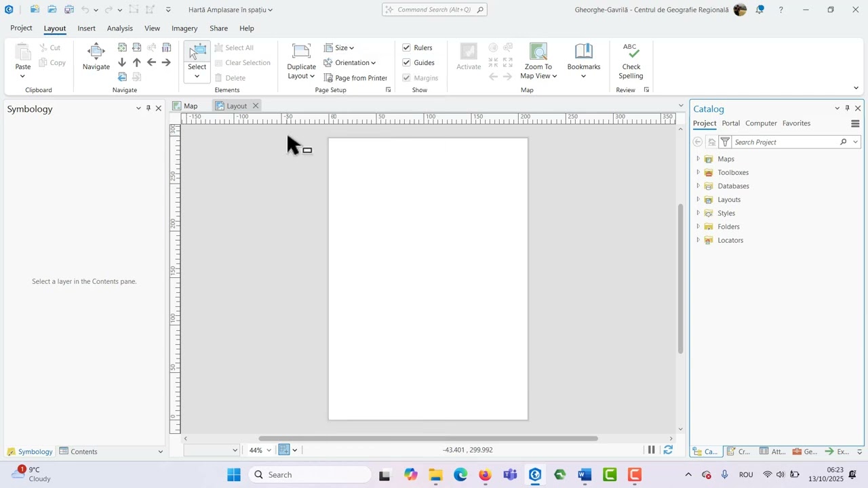Expand the Maps node in Catalog
Viewport: 868px width, 488px height.
[x=698, y=159]
